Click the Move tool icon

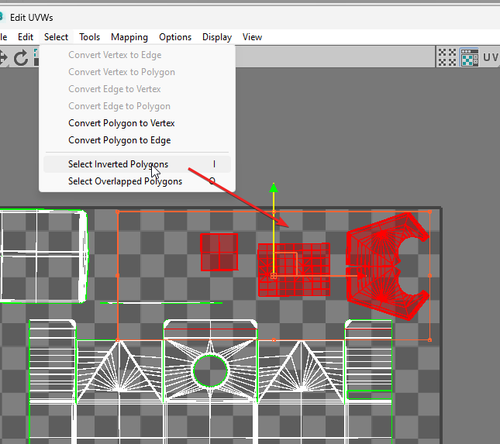pos(3,58)
